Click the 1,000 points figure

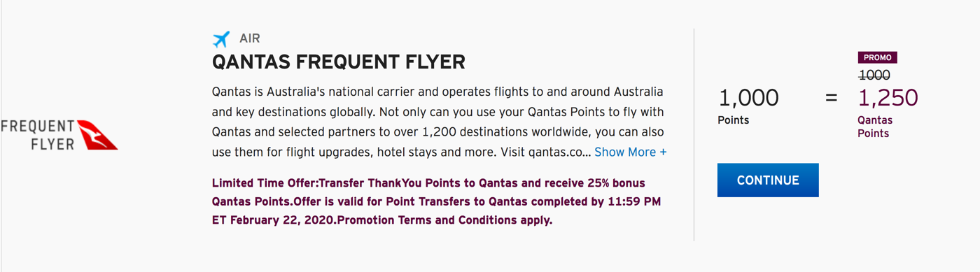coord(748,98)
